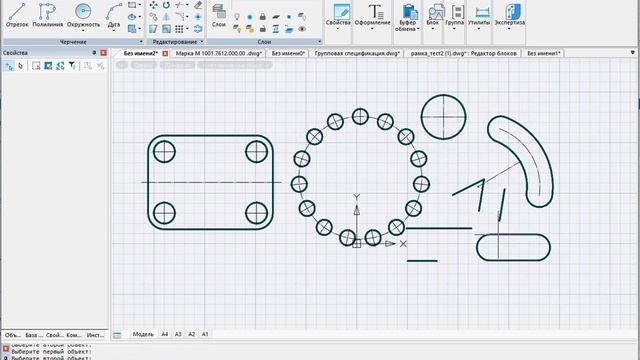Image resolution: width=640 pixels, height=360 pixels.
Task: Toggle layer lock padlock icon
Action: tap(263, 17)
